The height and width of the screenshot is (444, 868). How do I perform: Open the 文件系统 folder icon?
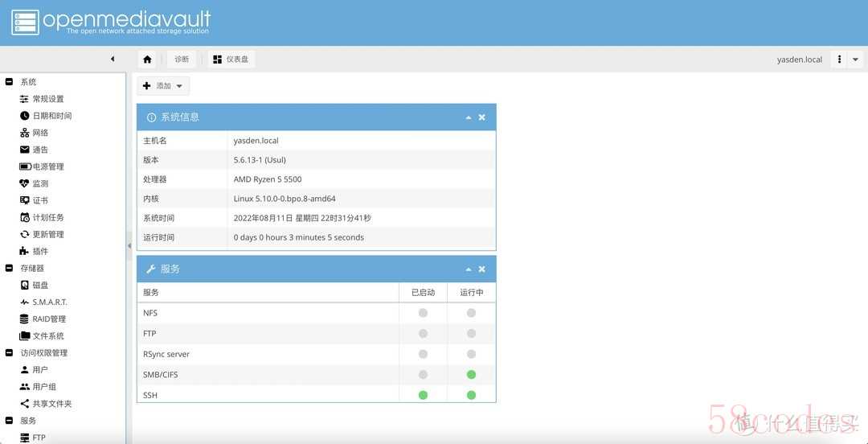[24, 336]
